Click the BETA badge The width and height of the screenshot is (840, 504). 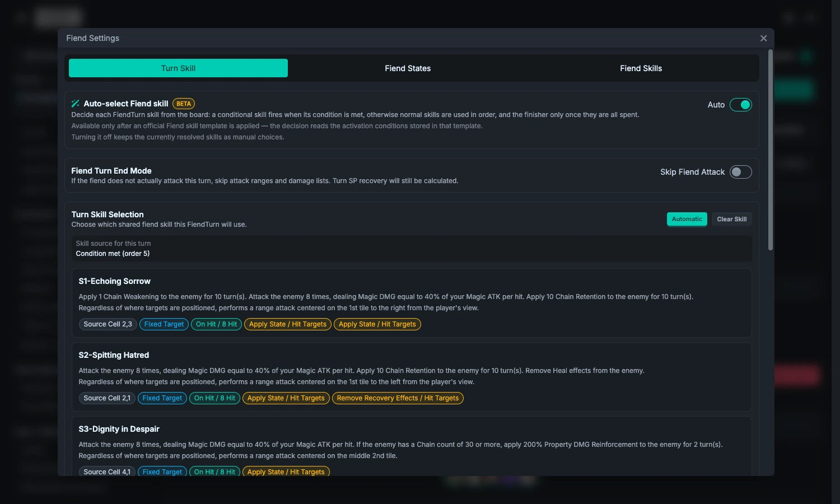pos(184,104)
